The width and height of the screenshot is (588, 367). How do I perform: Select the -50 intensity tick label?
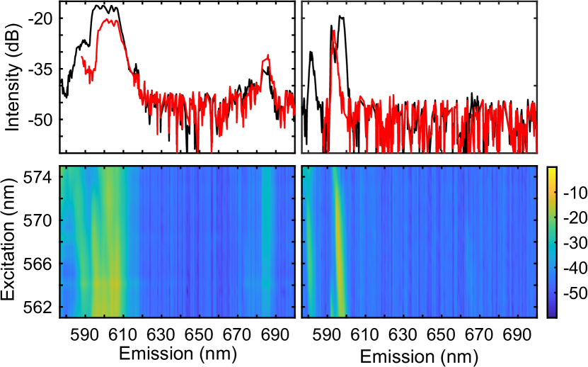pos(42,120)
